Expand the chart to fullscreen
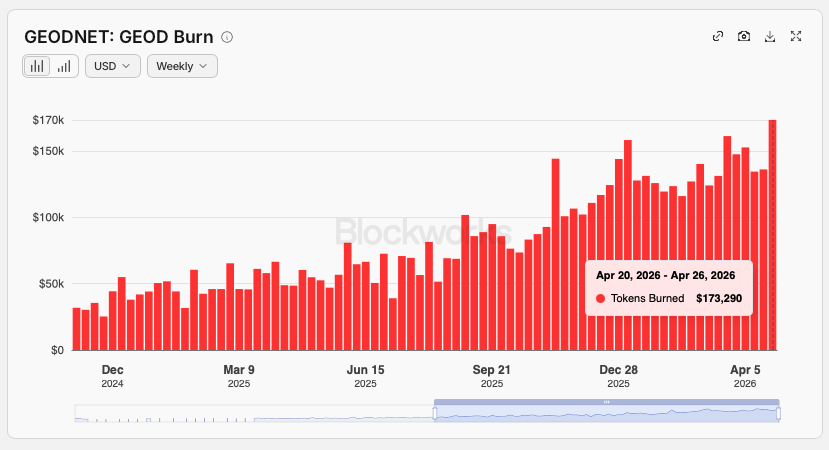Screen dimensions: 829x450 [x=796, y=36]
